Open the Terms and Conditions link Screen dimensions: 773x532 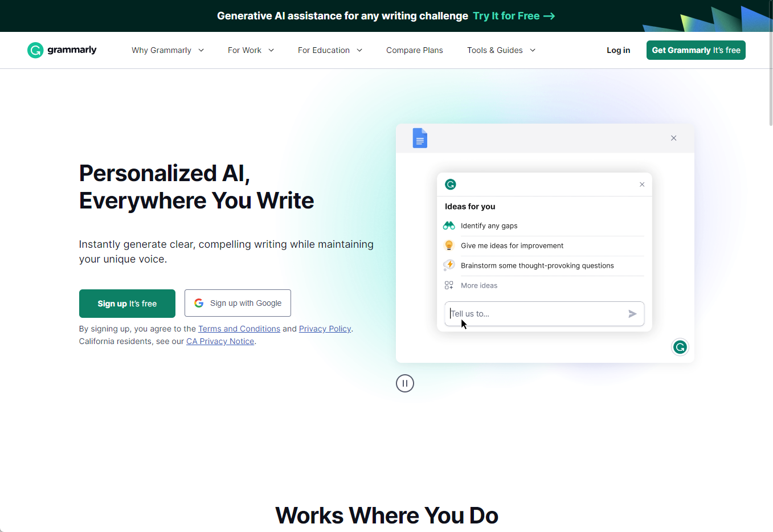click(239, 329)
